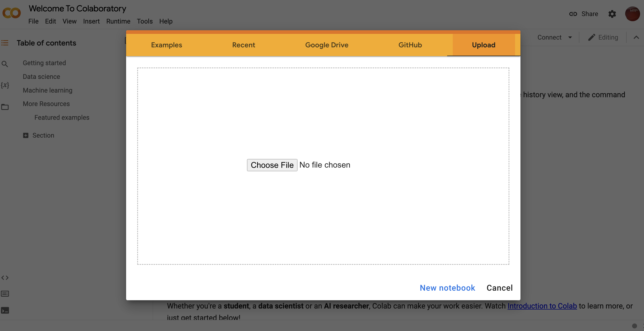Open the settings gear icon
644x331 pixels.
coord(612,14)
